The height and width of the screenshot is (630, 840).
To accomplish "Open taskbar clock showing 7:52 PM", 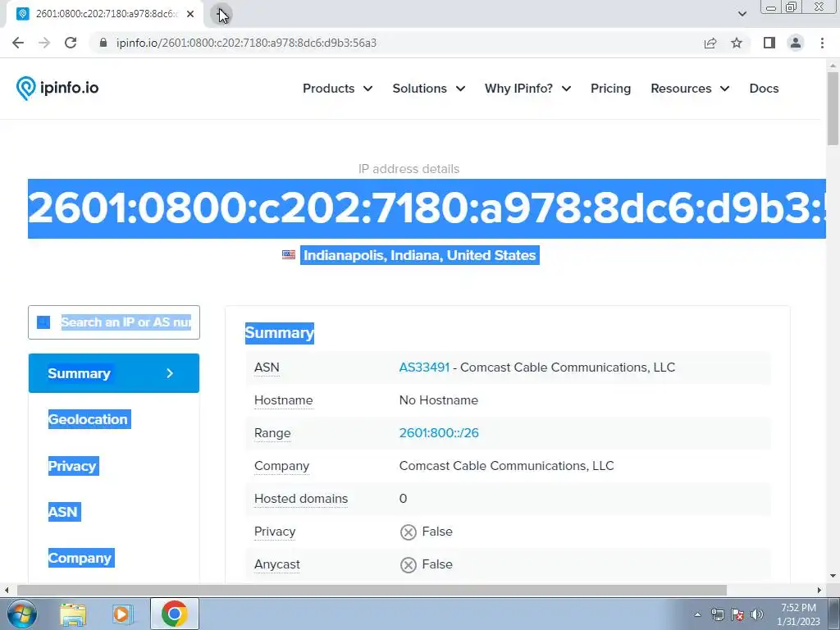I will [798, 614].
